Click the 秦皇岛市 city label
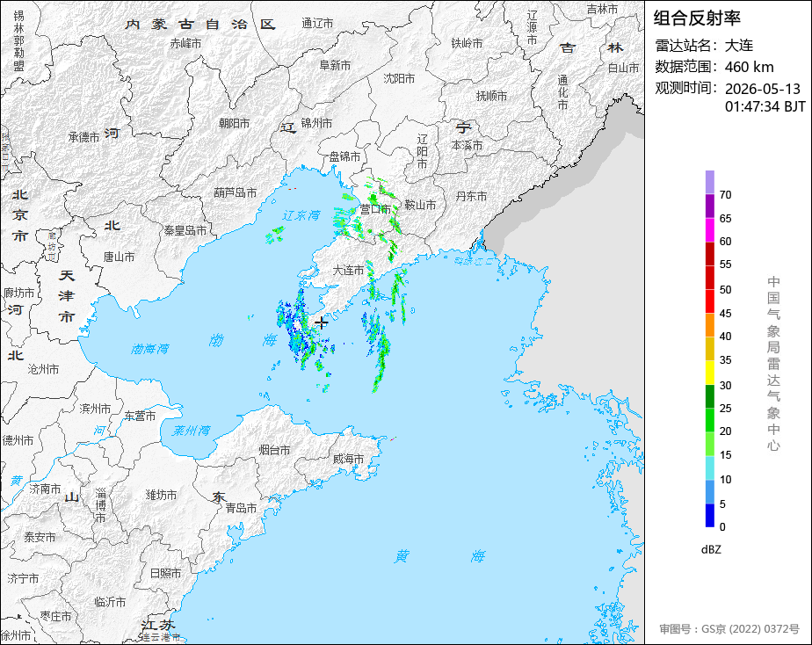This screenshot has height=645, width=812. [x=185, y=230]
